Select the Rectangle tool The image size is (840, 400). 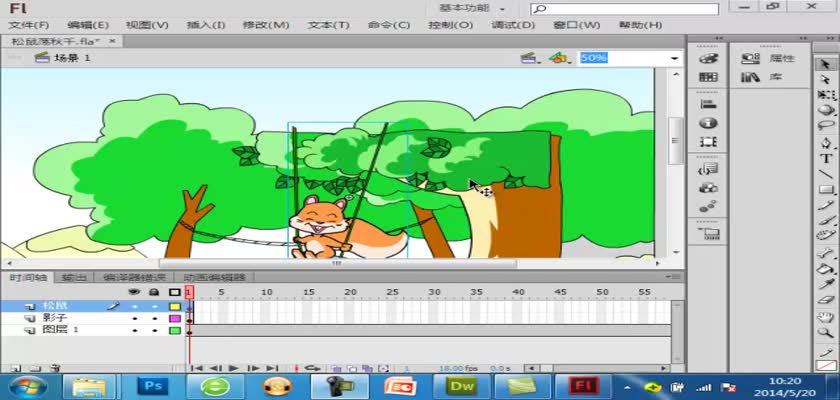pos(826,190)
